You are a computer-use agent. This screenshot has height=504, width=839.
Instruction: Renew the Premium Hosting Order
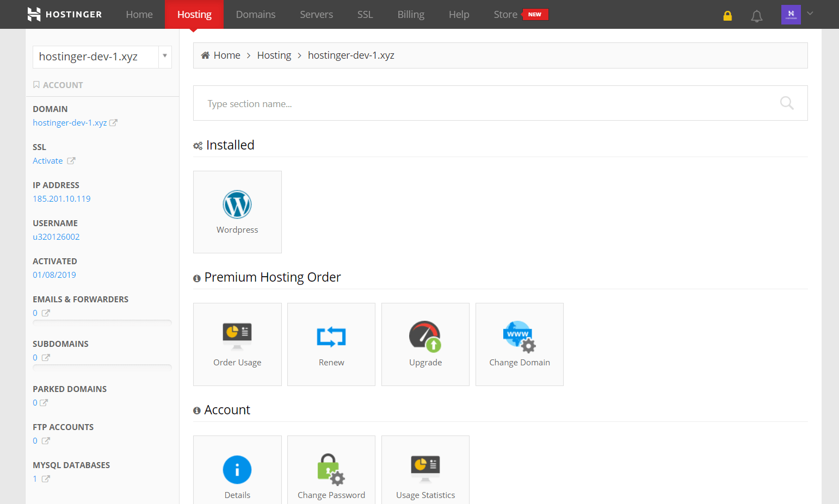[x=331, y=344]
